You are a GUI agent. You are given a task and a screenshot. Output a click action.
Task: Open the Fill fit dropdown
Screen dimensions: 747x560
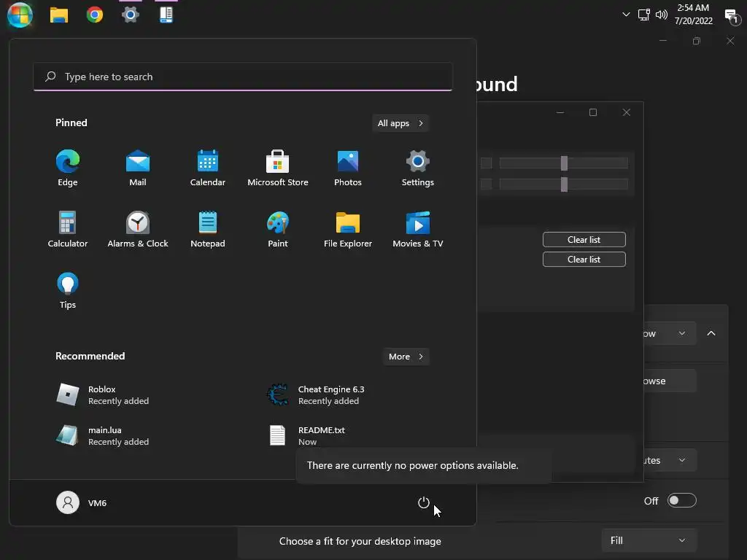tap(649, 540)
